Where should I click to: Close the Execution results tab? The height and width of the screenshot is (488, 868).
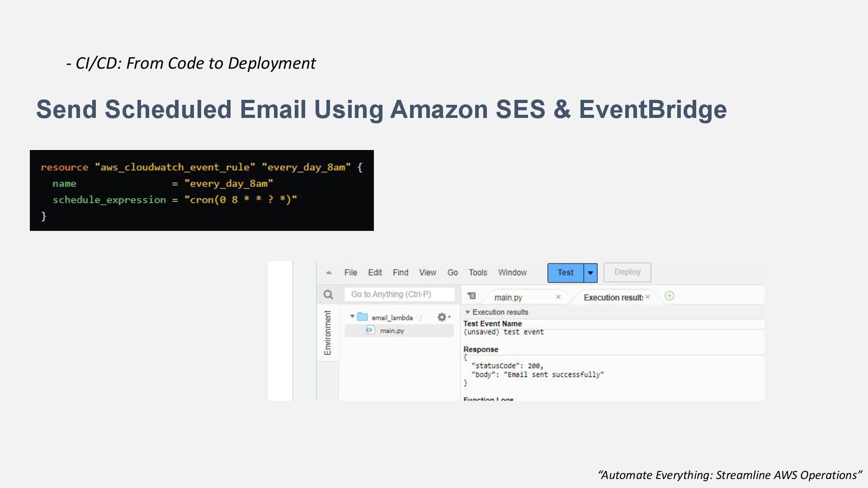648,297
